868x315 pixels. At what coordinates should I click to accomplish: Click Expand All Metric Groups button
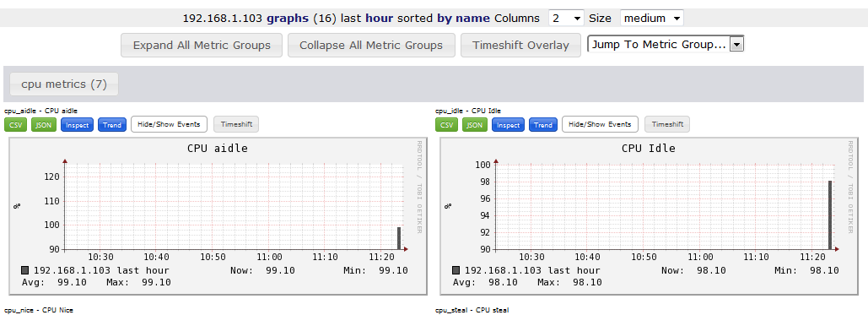pyautogui.click(x=202, y=45)
